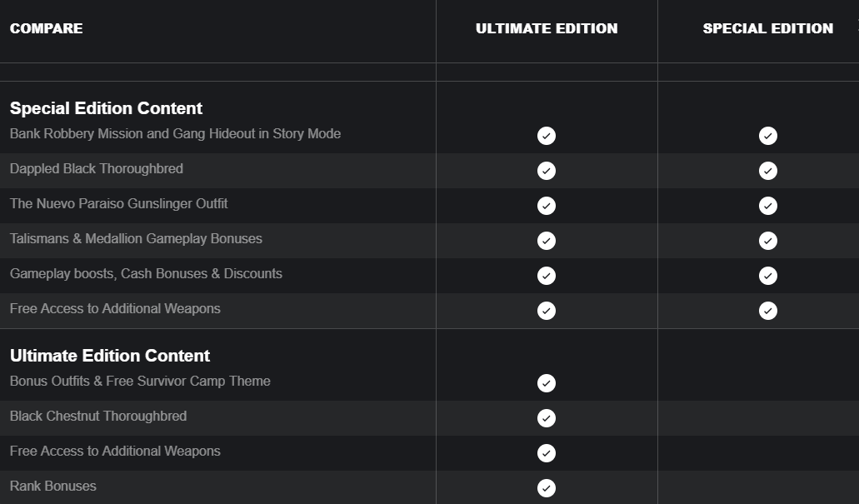Click Ultimate Edition checkmark for Bank Robbery Mission
Screen dimensions: 859x504
click(x=547, y=136)
